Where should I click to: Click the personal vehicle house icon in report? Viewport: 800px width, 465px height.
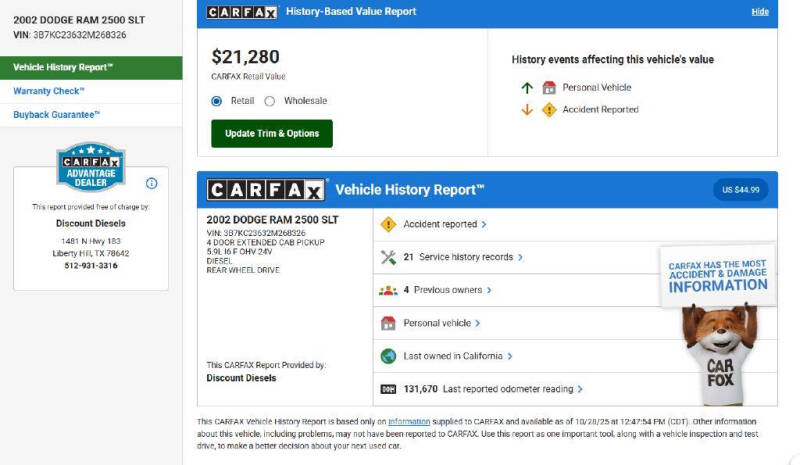pyautogui.click(x=389, y=323)
